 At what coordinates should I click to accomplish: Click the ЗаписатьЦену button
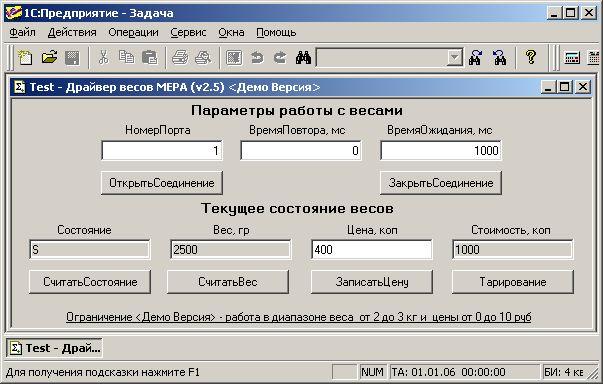(x=372, y=282)
